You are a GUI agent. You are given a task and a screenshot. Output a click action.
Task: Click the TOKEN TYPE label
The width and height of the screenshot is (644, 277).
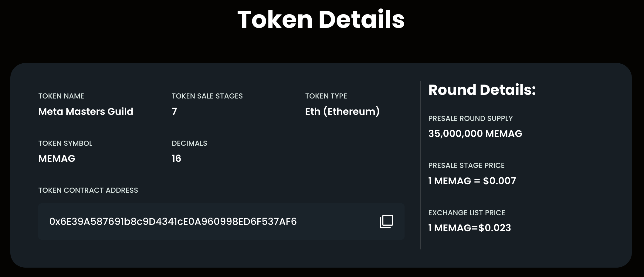coord(326,96)
